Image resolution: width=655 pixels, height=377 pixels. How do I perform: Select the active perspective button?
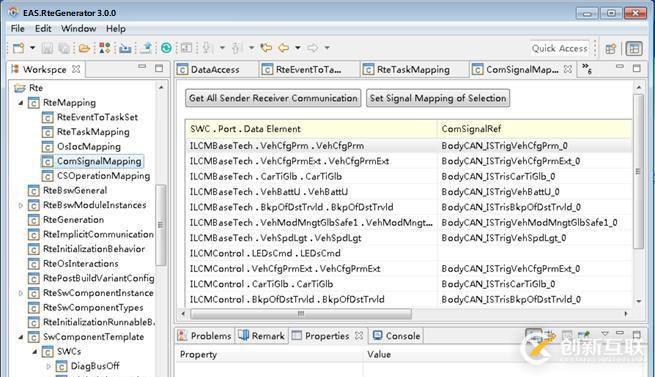[x=634, y=48]
